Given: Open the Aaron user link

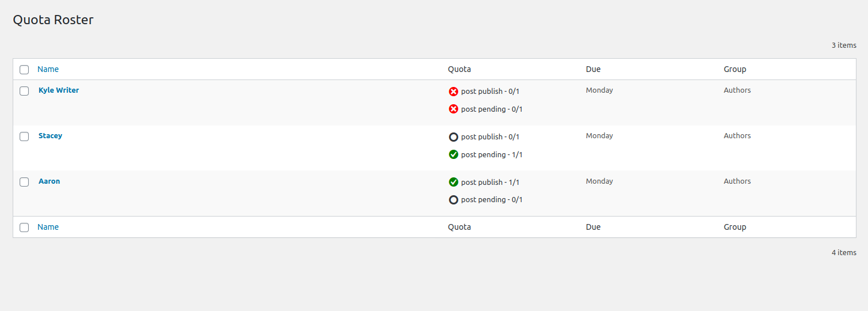Looking at the screenshot, I should 49,181.
